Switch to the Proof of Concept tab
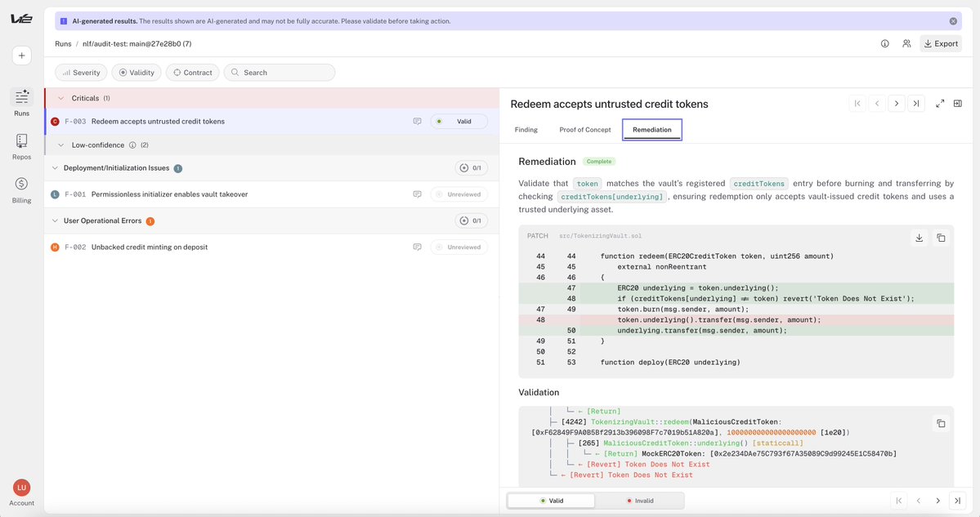 (x=585, y=130)
